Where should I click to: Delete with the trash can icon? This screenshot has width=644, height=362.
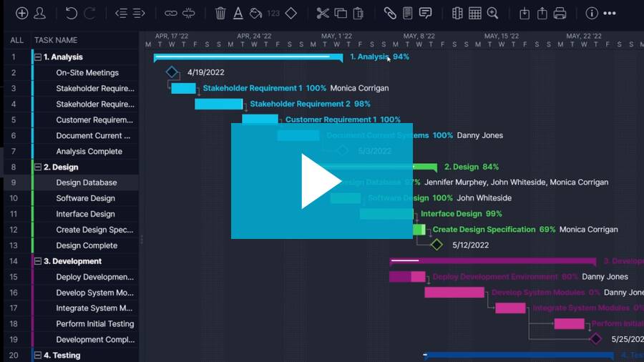220,13
